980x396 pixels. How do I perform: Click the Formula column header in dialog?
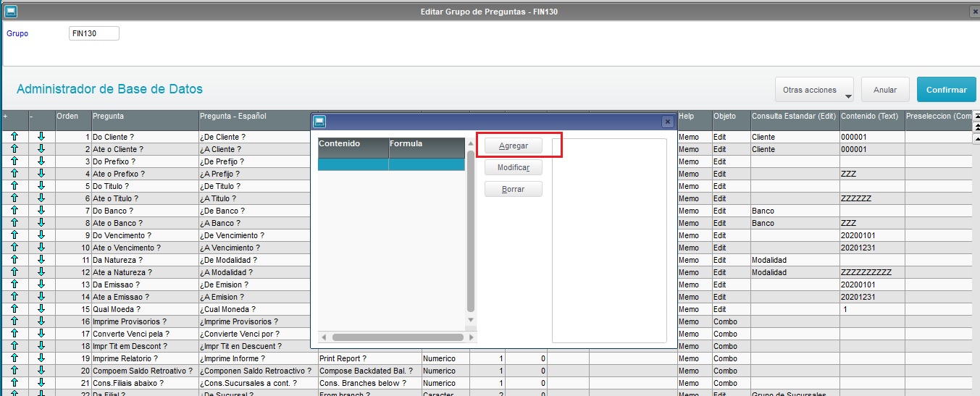coord(427,148)
